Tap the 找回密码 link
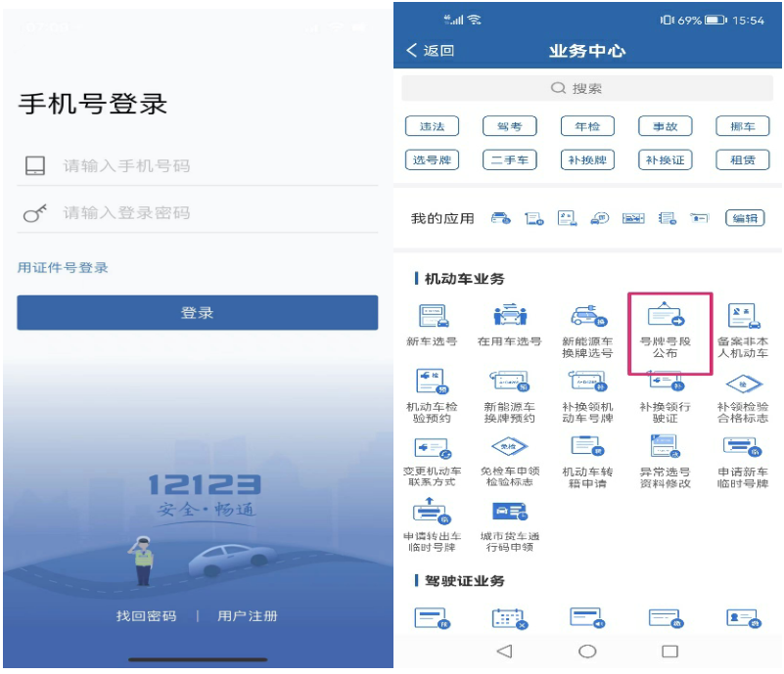The height and width of the screenshot is (674, 784). pos(146,615)
